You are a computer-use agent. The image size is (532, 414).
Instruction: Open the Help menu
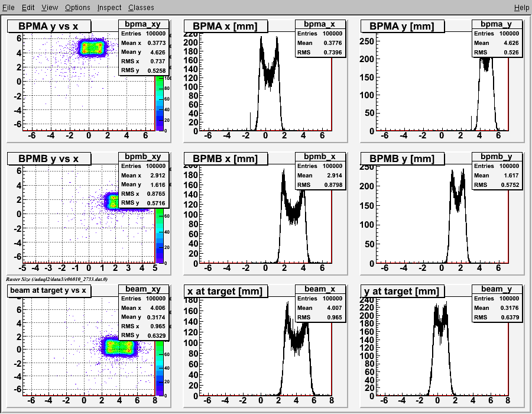[x=521, y=7]
